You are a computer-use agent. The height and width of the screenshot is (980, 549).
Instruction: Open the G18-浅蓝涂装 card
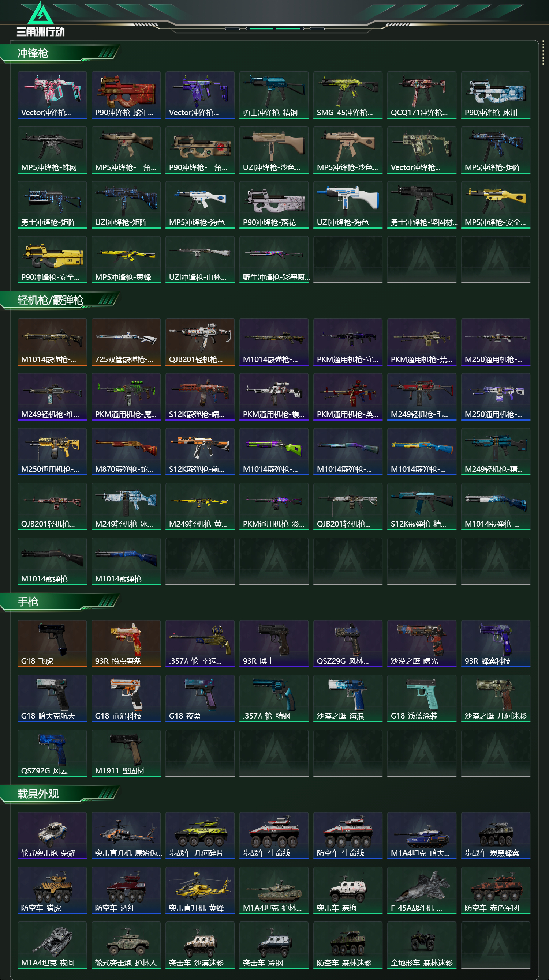coord(422,698)
